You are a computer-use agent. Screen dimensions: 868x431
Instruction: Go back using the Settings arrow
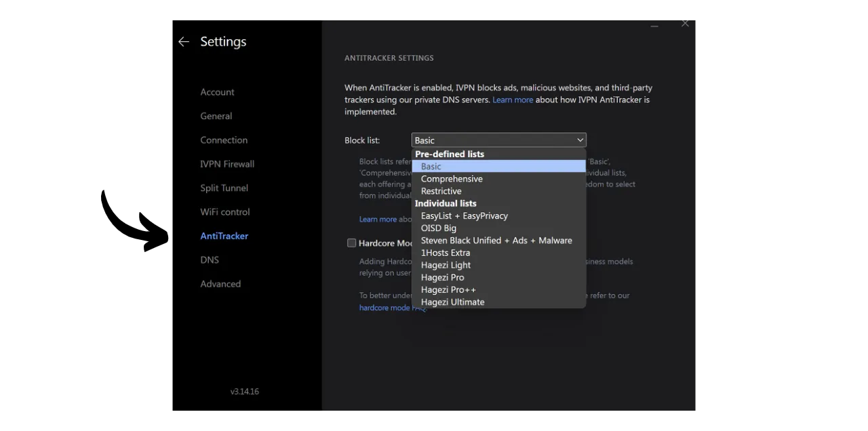tap(183, 42)
